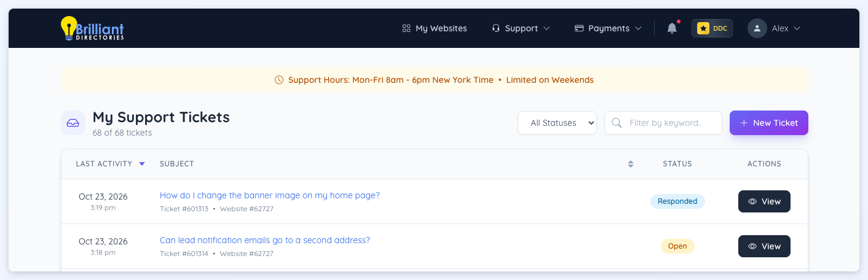
Task: View ticket #601314
Action: [764, 246]
